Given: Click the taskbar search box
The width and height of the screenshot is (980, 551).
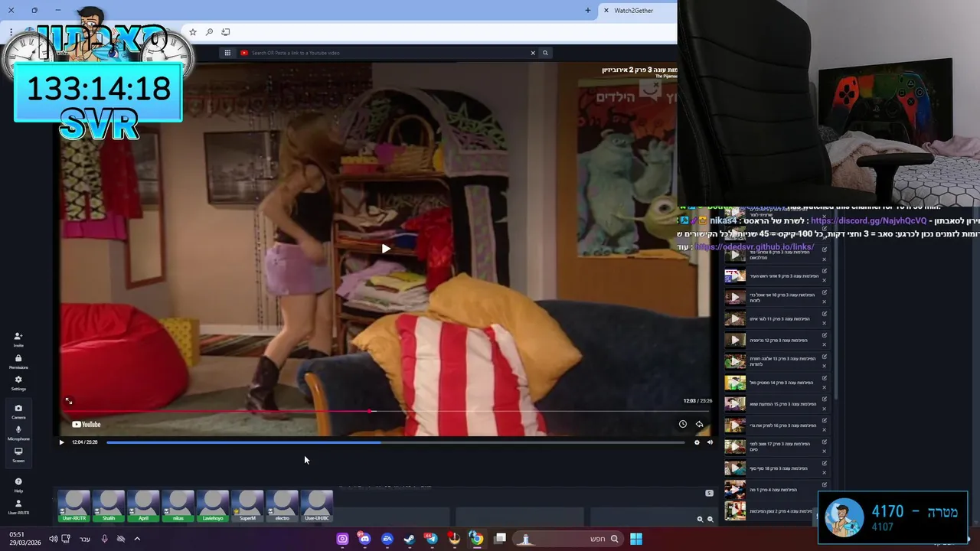Looking at the screenshot, I should [x=567, y=539].
